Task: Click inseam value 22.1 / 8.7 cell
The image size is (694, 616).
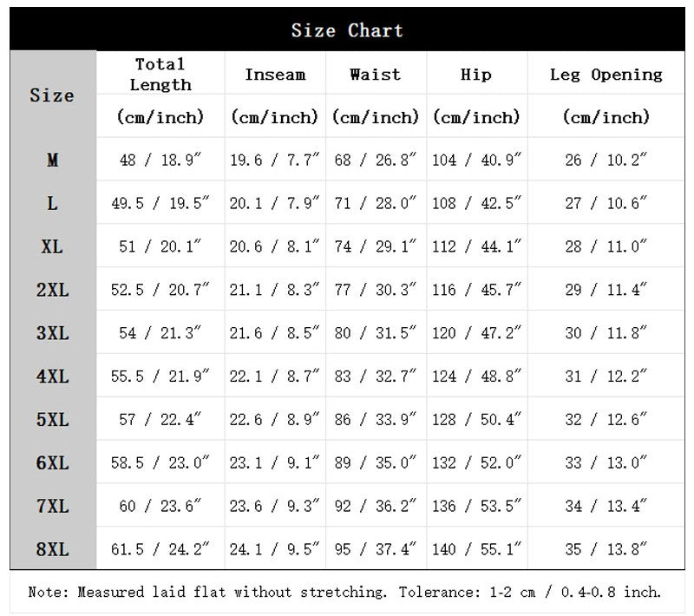Action: pos(274,377)
